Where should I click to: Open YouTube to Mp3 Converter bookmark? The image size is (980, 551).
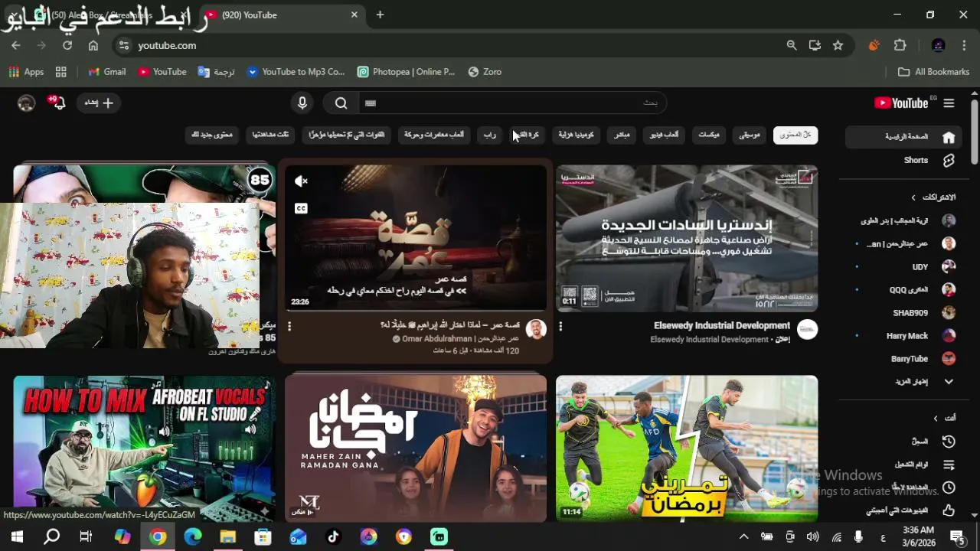pyautogui.click(x=296, y=72)
